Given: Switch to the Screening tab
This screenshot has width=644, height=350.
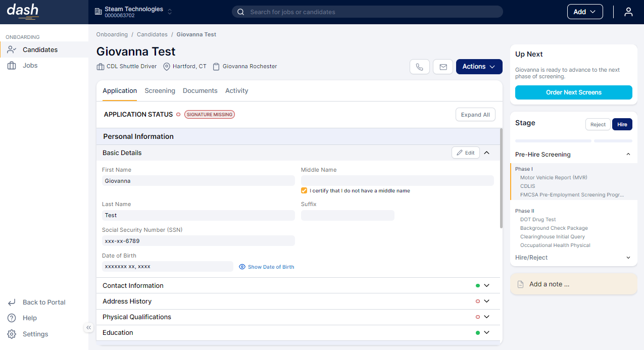Looking at the screenshot, I should 160,91.
